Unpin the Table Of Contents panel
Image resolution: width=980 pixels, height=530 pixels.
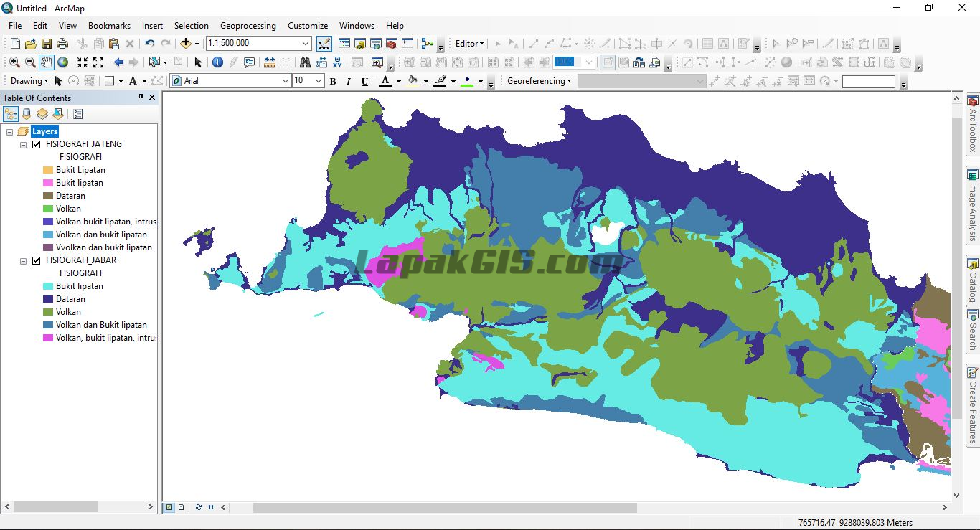click(141, 98)
